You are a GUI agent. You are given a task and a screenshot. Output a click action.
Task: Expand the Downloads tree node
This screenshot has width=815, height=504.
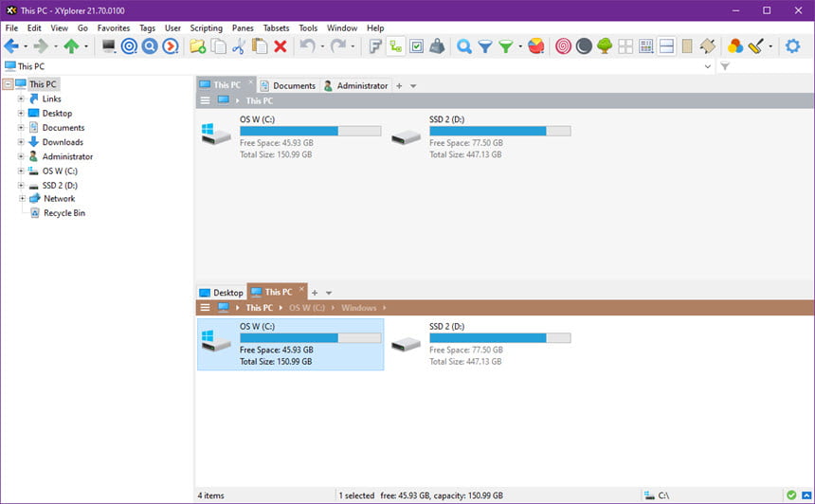21,142
